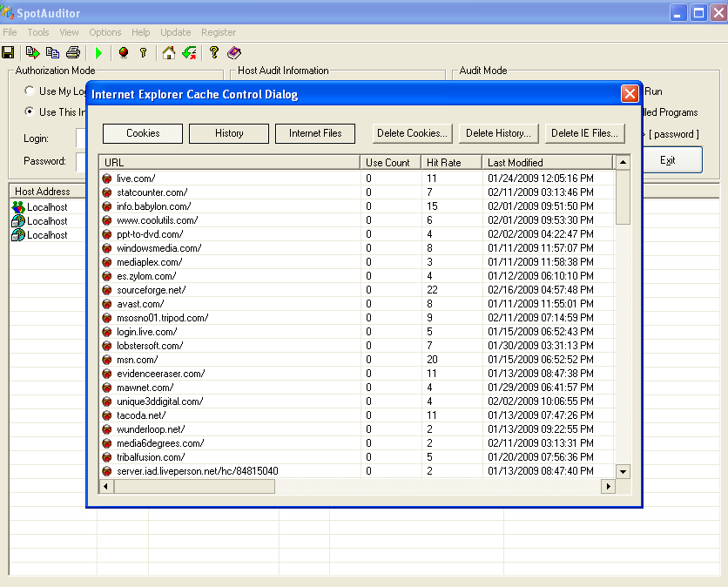Viewport: 728px width, 587px height.
Task: Select the media6degrees.com/ row
Action: [357, 443]
